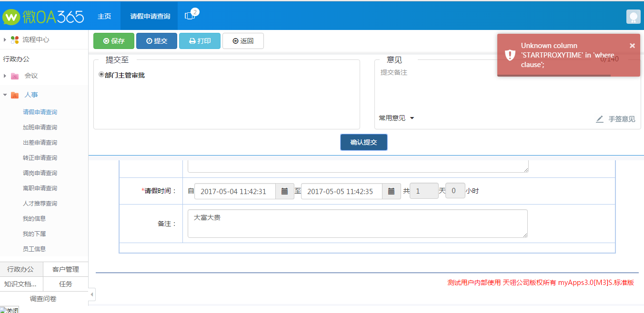The width and height of the screenshot is (644, 313).
Task: Open 调岗申请查询 in the sidebar
Action: click(40, 173)
